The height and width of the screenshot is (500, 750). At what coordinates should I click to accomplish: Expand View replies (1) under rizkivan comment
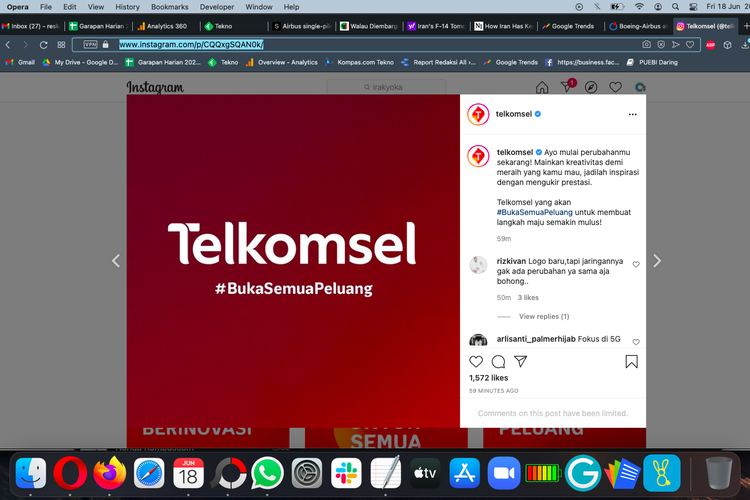[x=544, y=316]
